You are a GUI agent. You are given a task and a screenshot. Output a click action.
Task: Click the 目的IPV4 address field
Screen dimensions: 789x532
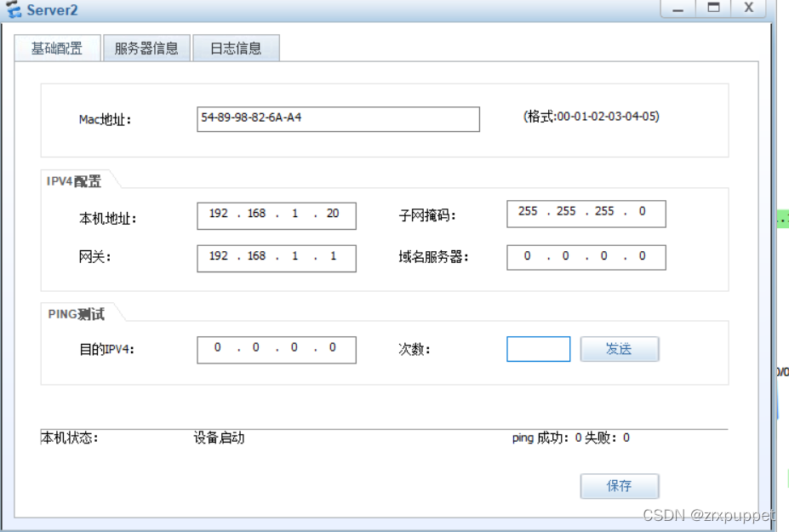point(277,350)
